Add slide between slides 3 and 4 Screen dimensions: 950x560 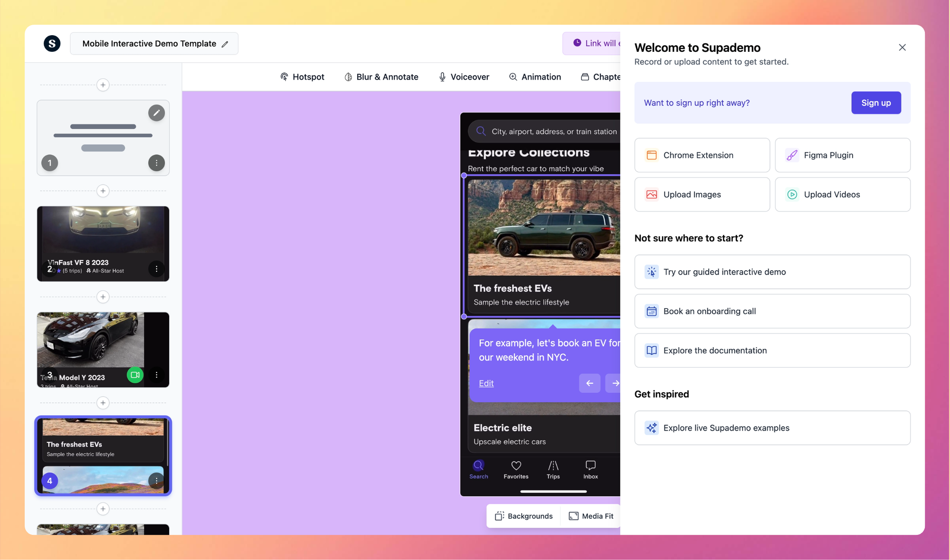click(x=103, y=403)
